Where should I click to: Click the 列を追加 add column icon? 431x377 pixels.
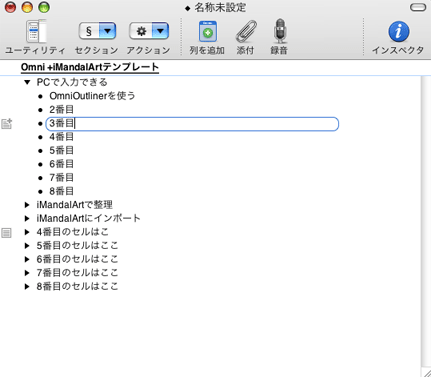(207, 32)
